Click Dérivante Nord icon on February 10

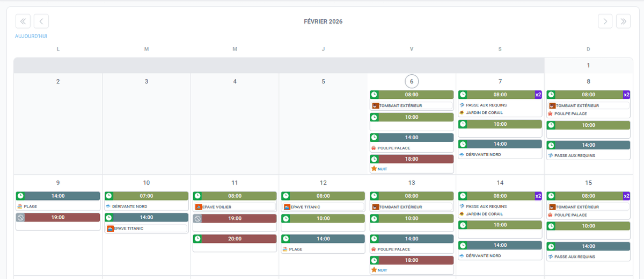(108, 206)
